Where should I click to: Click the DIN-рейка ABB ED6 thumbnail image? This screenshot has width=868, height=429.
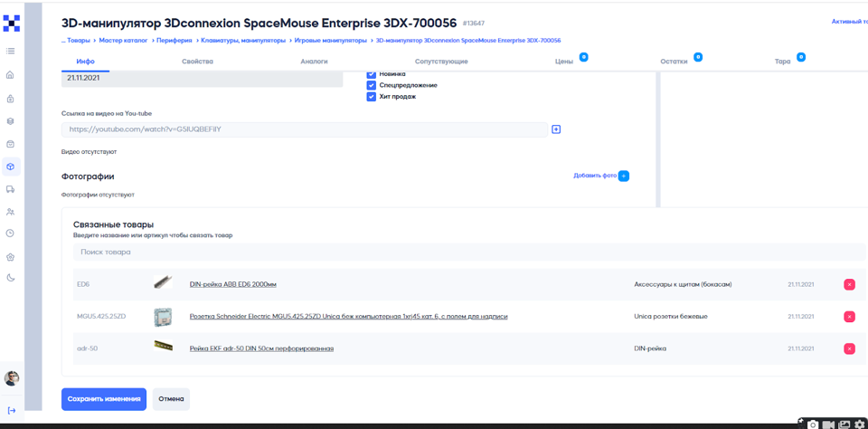point(164,282)
